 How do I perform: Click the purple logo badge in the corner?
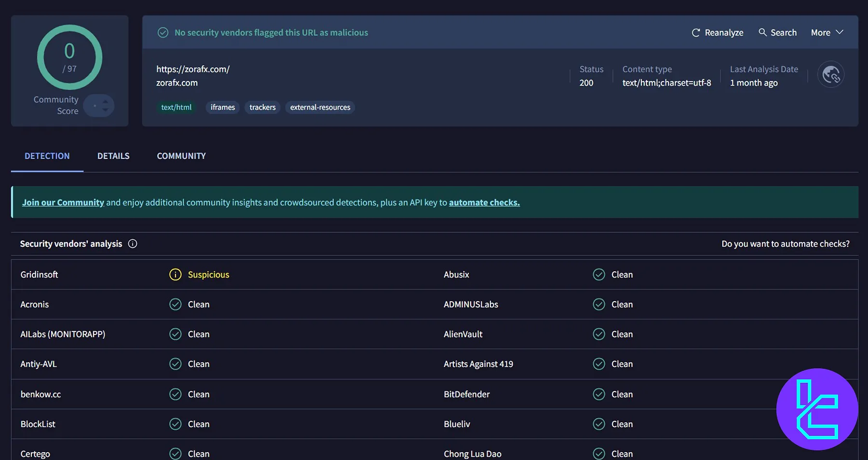[817, 409]
